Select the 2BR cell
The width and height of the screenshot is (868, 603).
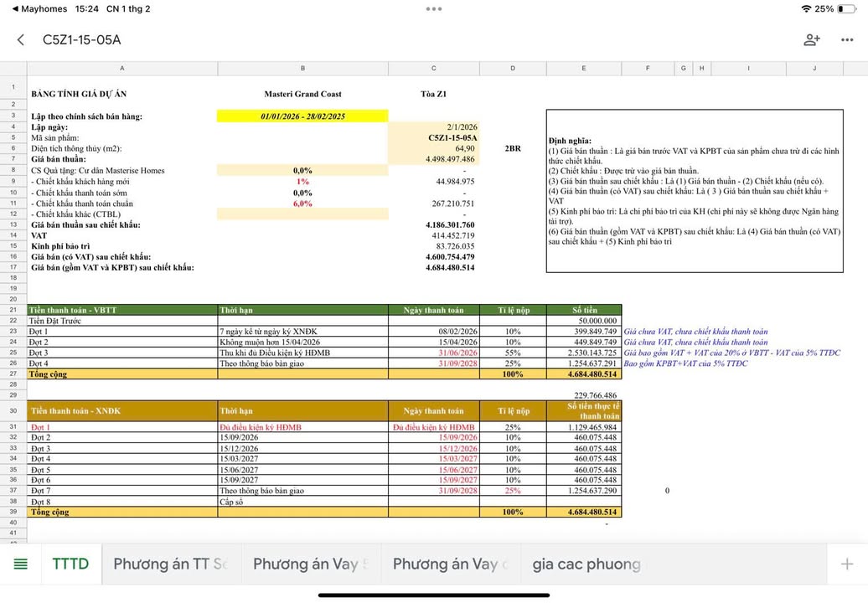512,148
